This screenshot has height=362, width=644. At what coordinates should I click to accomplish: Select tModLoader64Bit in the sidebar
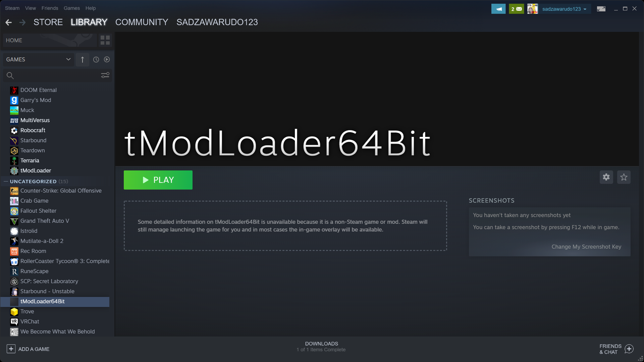(x=55, y=302)
